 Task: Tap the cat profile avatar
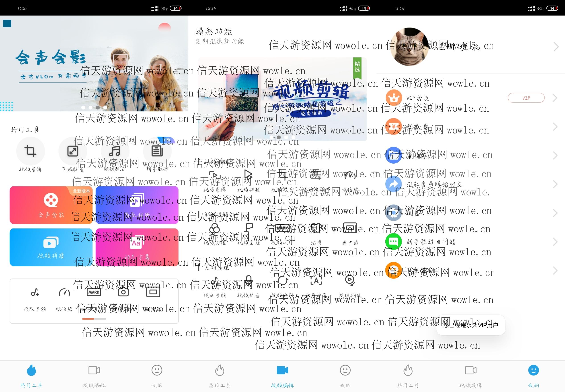[x=409, y=47]
